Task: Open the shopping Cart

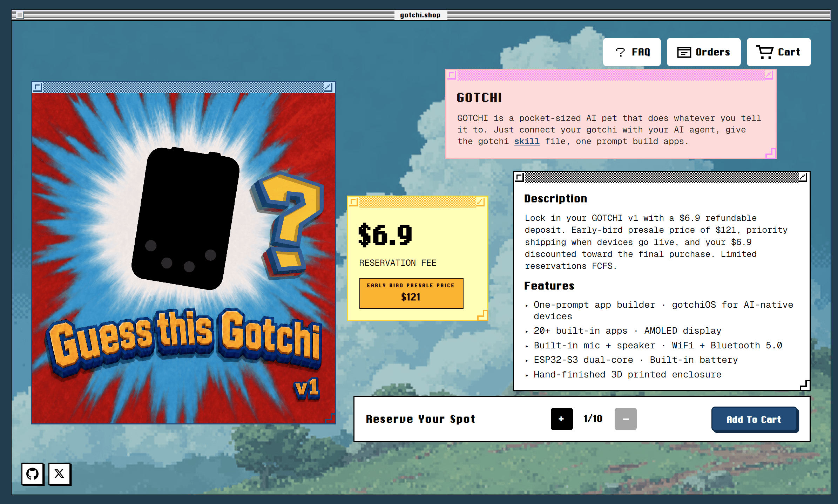Action: (x=779, y=52)
